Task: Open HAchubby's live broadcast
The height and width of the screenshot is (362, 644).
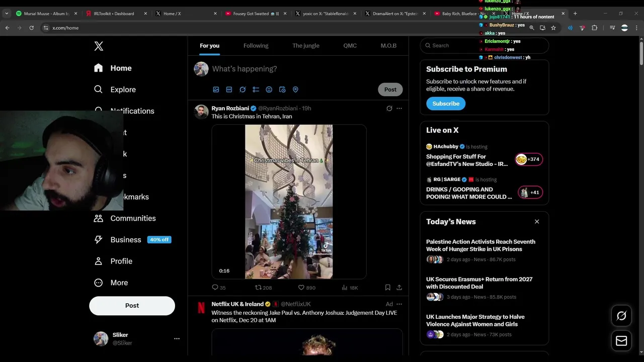Action: tap(485, 155)
